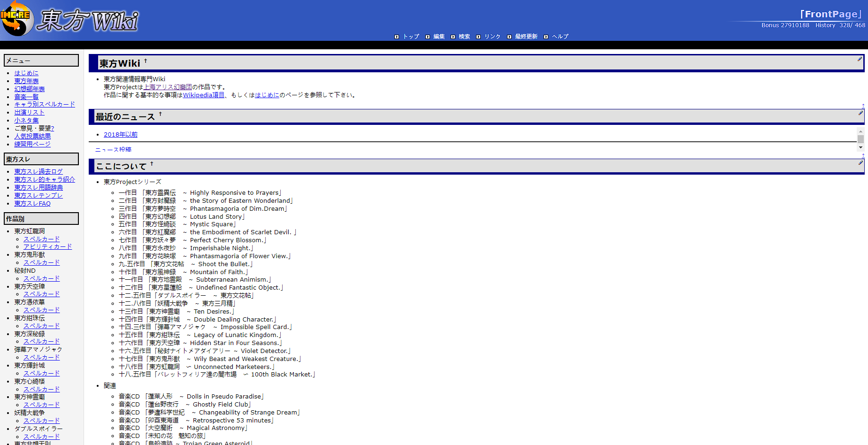868x445 pixels.
Task: Click the news box scrollbar thumb
Action: pos(860,139)
